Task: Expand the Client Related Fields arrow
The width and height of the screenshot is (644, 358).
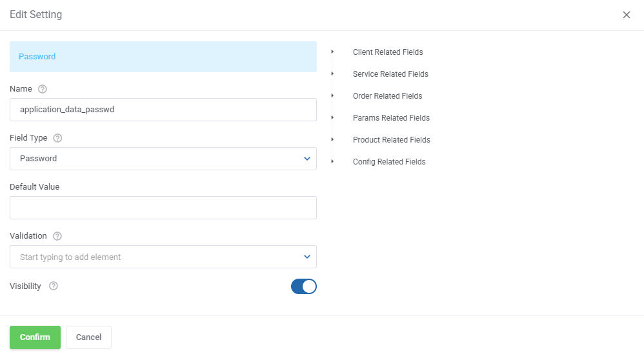Action: (332, 52)
